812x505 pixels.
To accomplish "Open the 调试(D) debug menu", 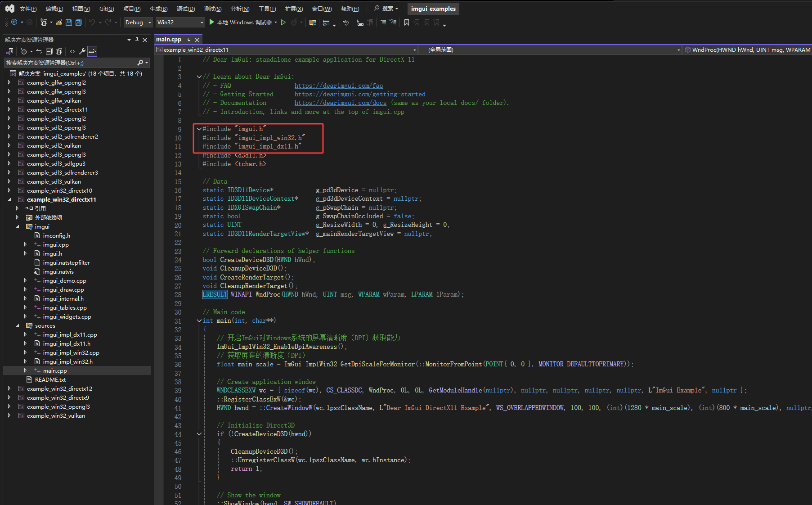I will (185, 9).
